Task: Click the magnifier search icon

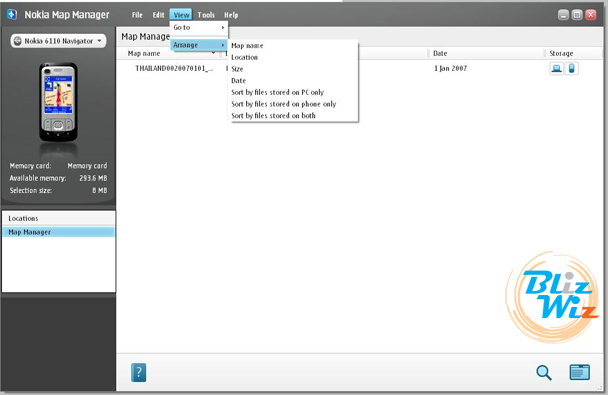Action: 544,373
